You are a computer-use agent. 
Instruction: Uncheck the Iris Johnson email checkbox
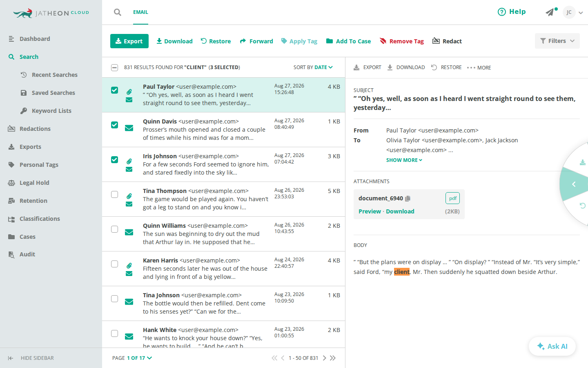click(x=115, y=159)
